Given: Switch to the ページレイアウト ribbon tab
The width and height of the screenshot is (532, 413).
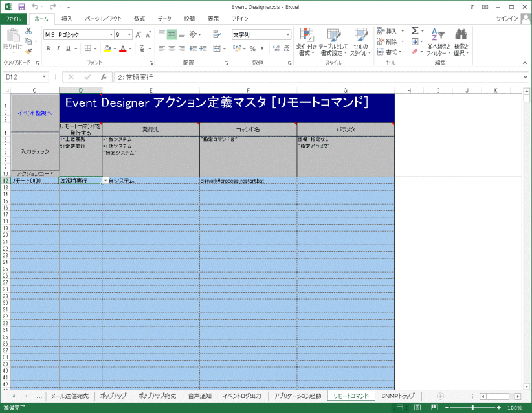Looking at the screenshot, I should pos(103,19).
